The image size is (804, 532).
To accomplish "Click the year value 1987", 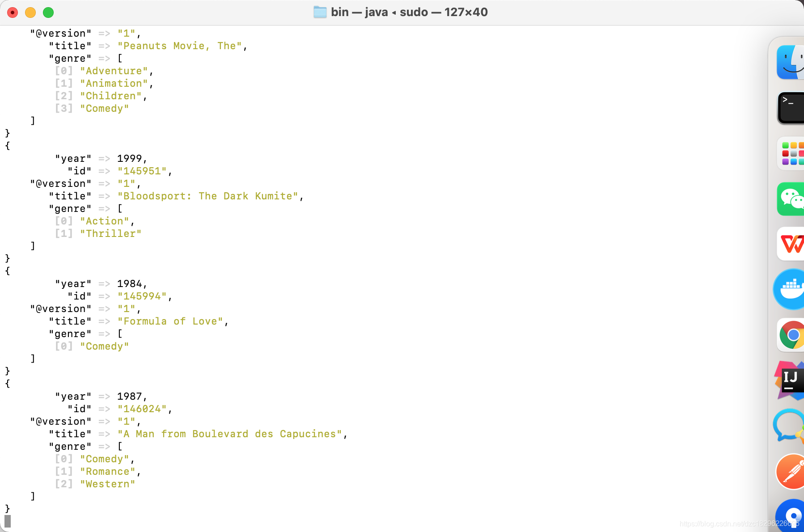I will pyautogui.click(x=130, y=397).
